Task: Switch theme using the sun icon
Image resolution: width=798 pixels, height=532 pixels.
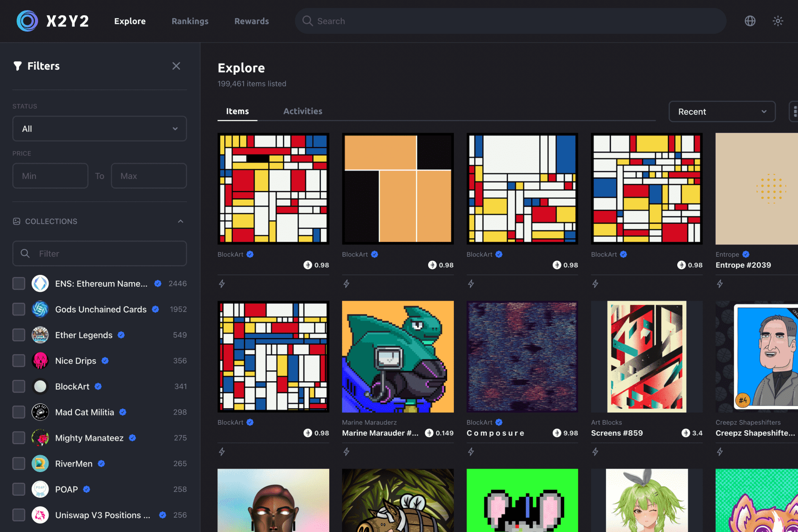Action: tap(777, 21)
